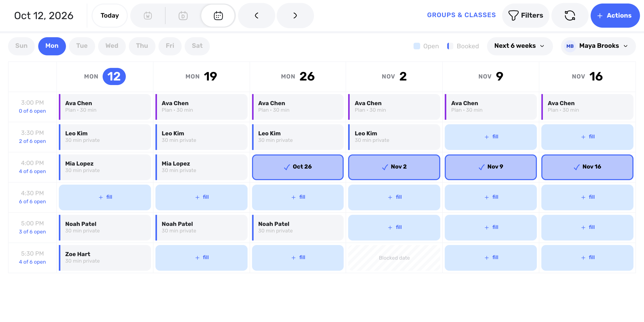644x322 pixels.
Task: Open Ava Chen Plan on Nov 16
Action: click(587, 107)
